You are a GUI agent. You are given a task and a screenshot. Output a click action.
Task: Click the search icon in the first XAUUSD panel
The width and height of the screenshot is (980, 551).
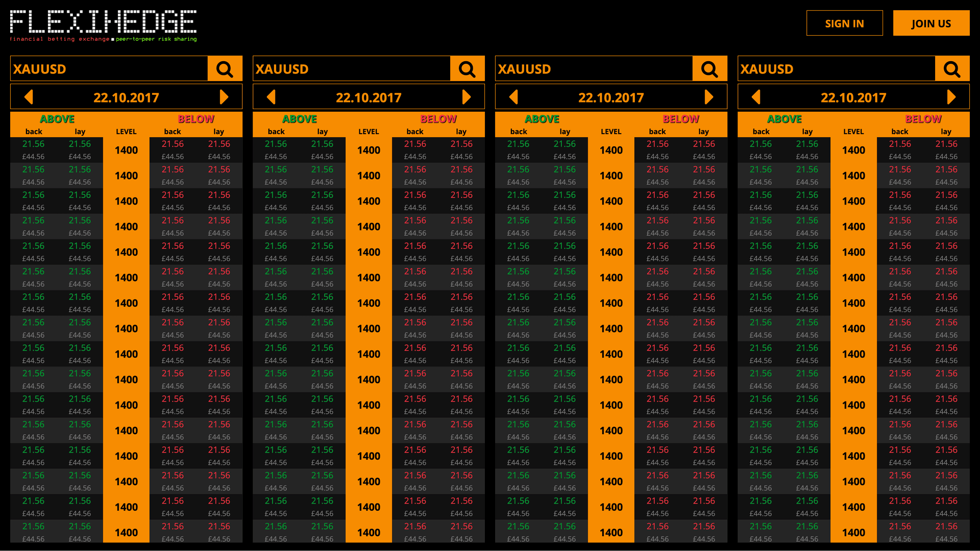pos(225,69)
